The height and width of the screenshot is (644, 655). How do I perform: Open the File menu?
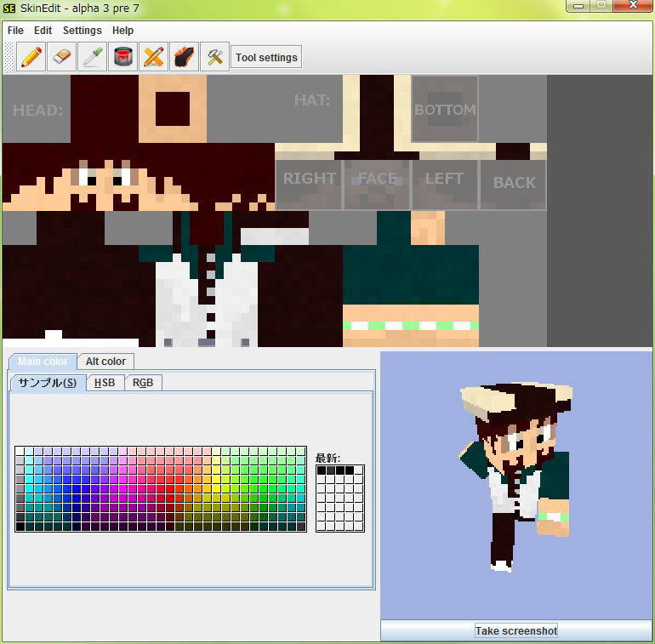(15, 31)
